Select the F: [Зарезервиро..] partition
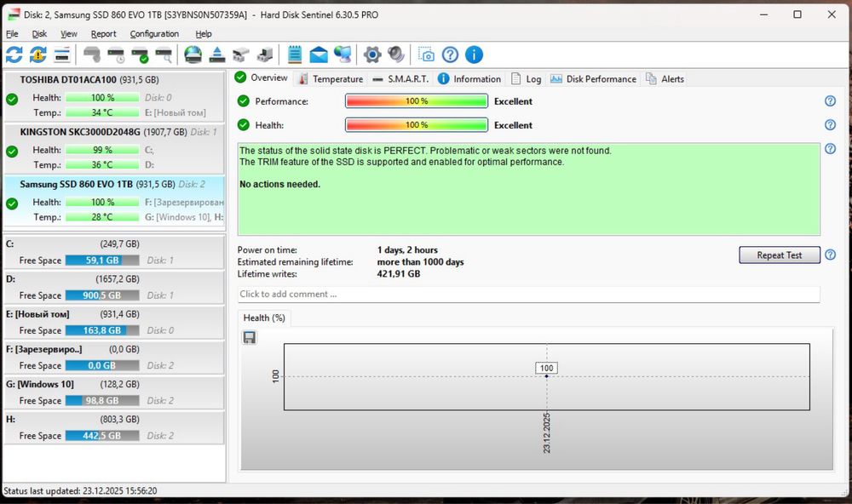 (x=115, y=357)
